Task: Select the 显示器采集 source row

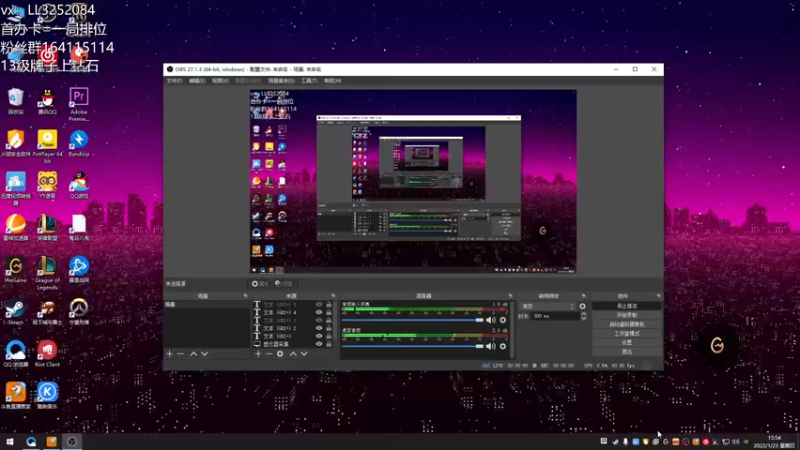Action: (294, 344)
